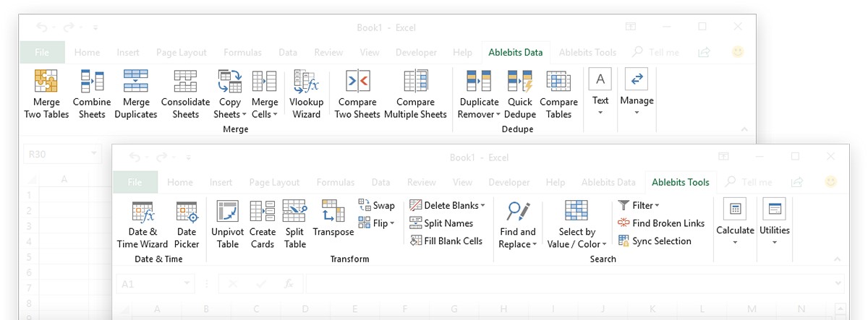The height and width of the screenshot is (320, 868).
Task: Click Insert Function fx button
Action: (x=288, y=284)
